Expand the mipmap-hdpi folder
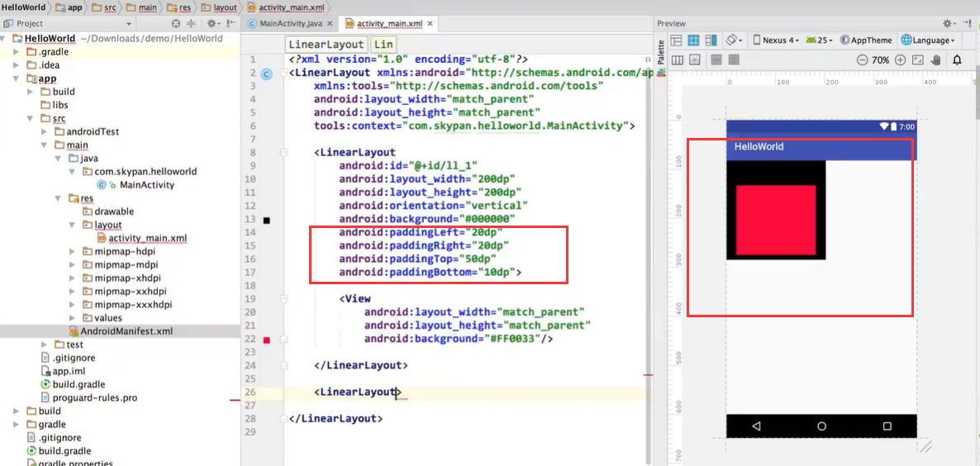The height and width of the screenshot is (466, 980). (71, 251)
